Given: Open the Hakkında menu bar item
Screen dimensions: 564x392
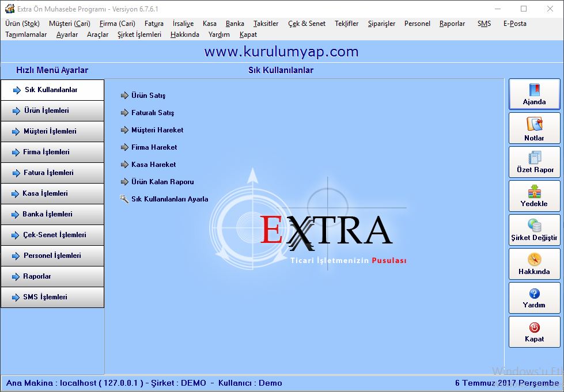Looking at the screenshot, I should [x=184, y=35].
